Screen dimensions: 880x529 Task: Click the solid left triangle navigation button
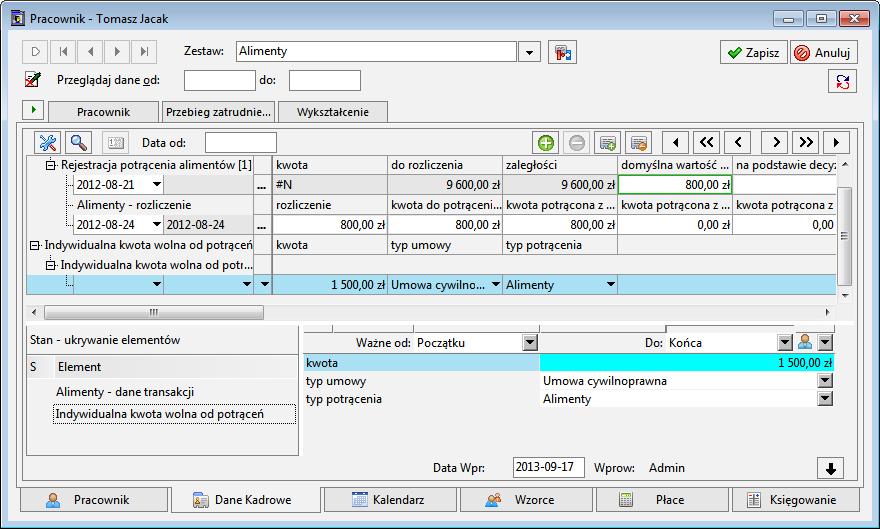(x=676, y=142)
